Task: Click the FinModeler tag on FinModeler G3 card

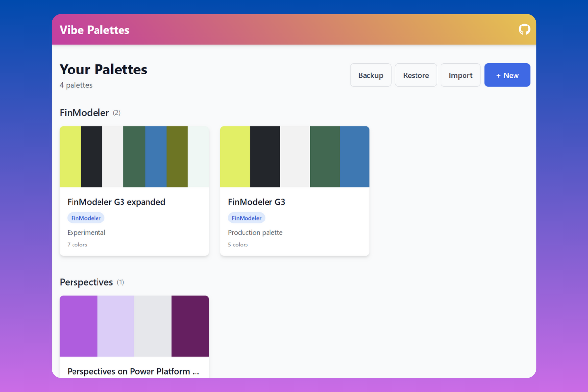Action: pyautogui.click(x=246, y=218)
